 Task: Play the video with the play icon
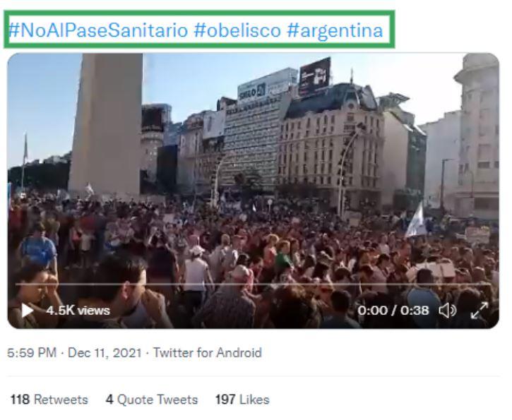pyautogui.click(x=27, y=310)
